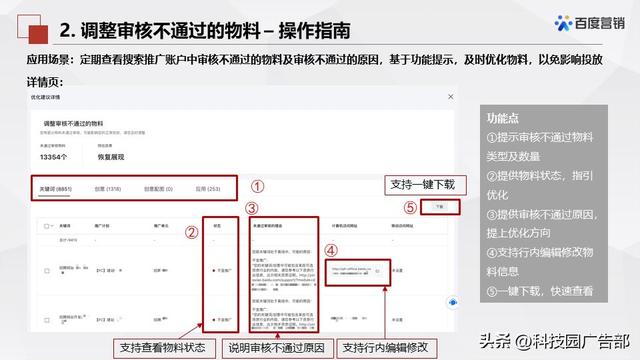640x360 pixels.
Task: Click the 推广单元 column header
Action: click(161, 226)
